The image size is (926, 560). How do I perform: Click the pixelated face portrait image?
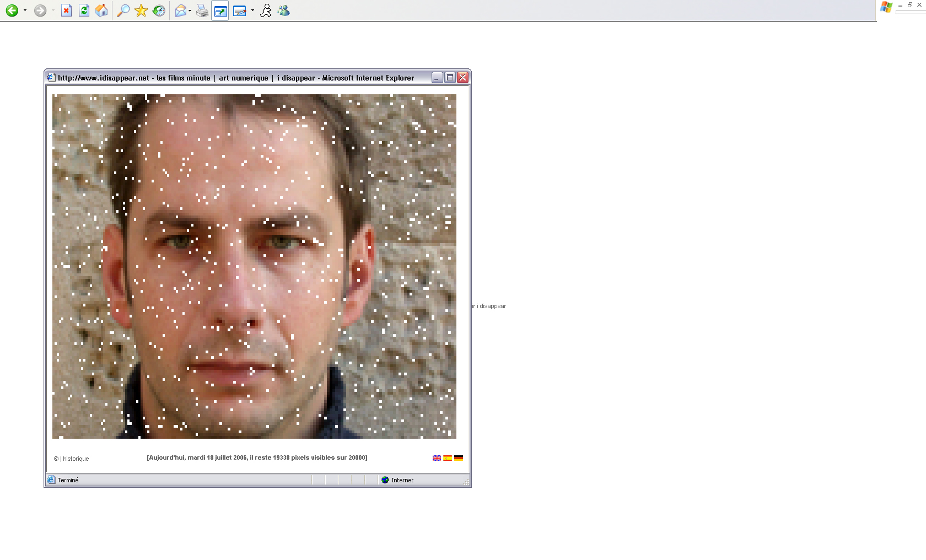click(254, 266)
